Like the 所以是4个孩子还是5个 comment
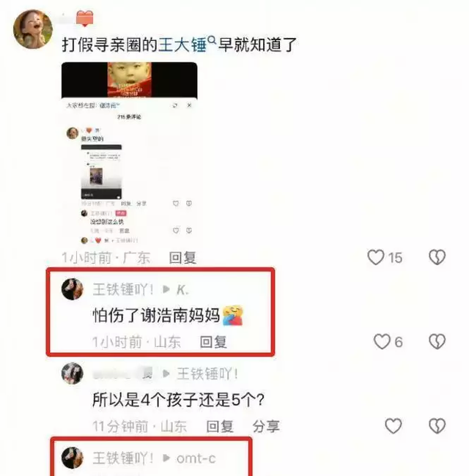This screenshot has height=476, width=469. tap(394, 426)
